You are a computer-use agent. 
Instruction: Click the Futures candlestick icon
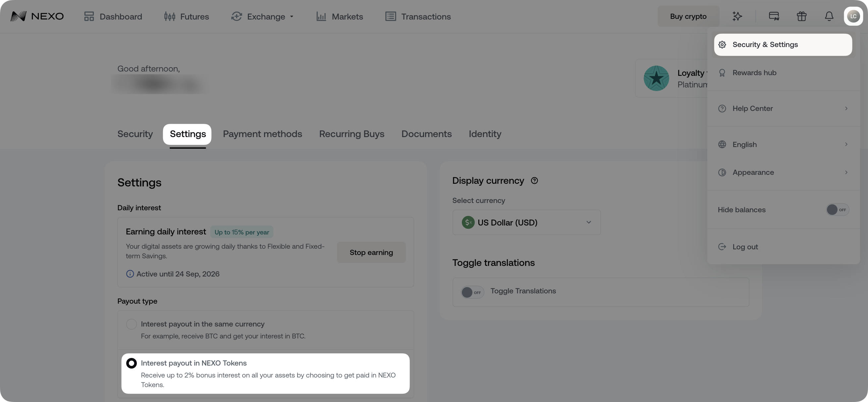click(x=170, y=16)
